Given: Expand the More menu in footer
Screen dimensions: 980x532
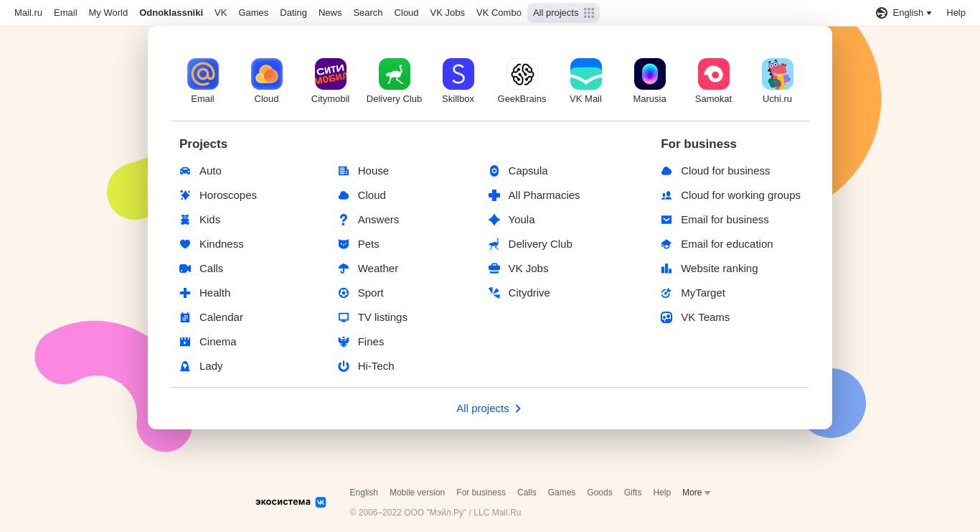Looking at the screenshot, I should [696, 493].
